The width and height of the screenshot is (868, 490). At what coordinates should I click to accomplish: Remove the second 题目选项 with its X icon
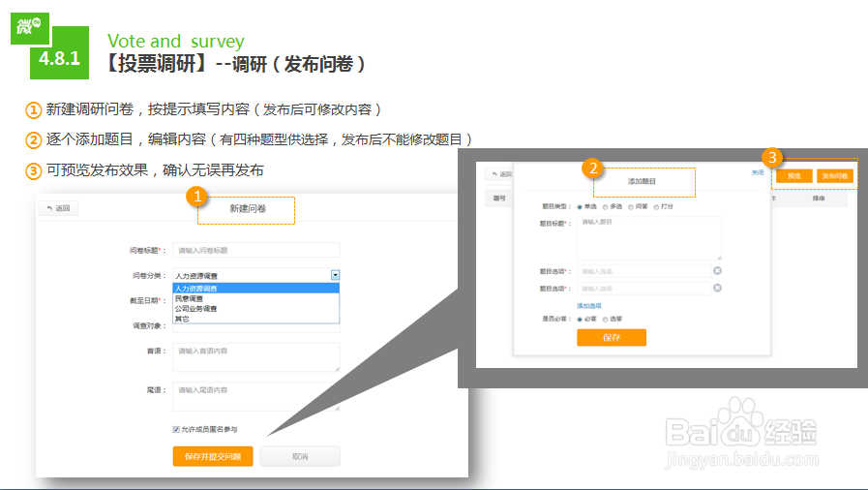[x=717, y=288]
